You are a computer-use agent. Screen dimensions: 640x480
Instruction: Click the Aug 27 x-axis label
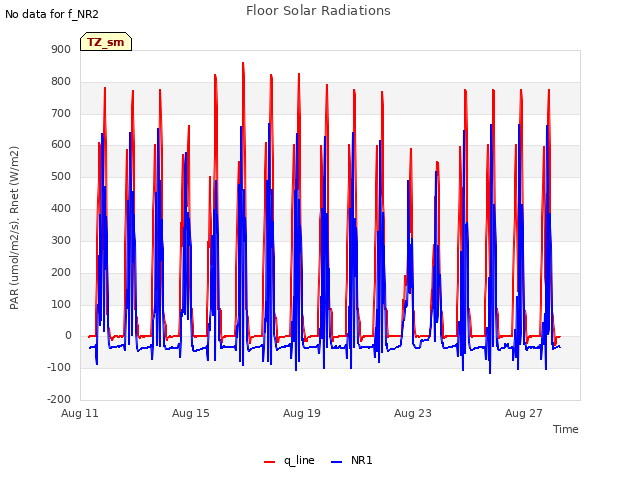(x=524, y=413)
